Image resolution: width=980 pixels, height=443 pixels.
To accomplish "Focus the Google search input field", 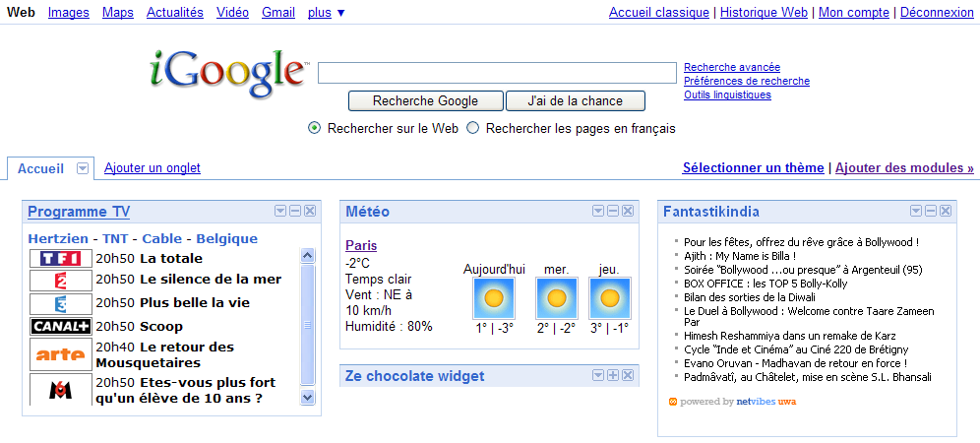I will (497, 73).
